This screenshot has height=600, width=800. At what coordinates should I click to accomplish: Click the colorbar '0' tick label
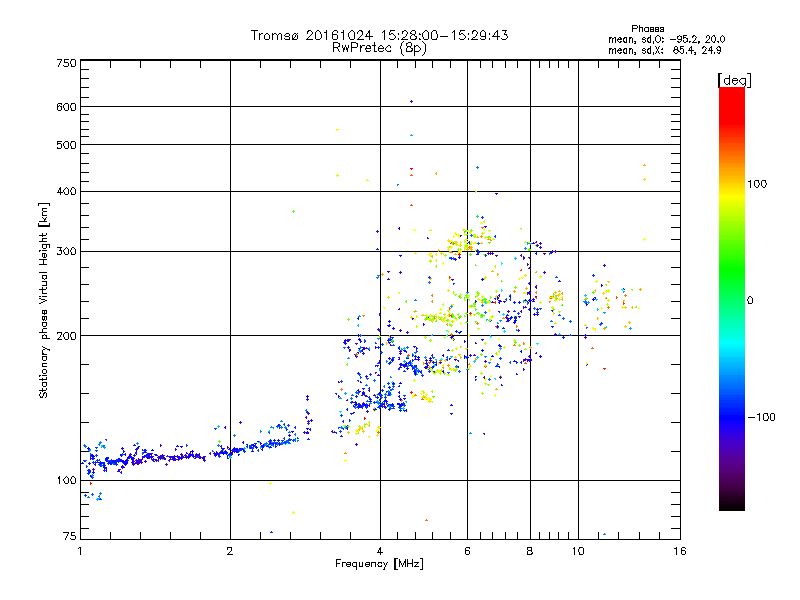pyautogui.click(x=750, y=301)
